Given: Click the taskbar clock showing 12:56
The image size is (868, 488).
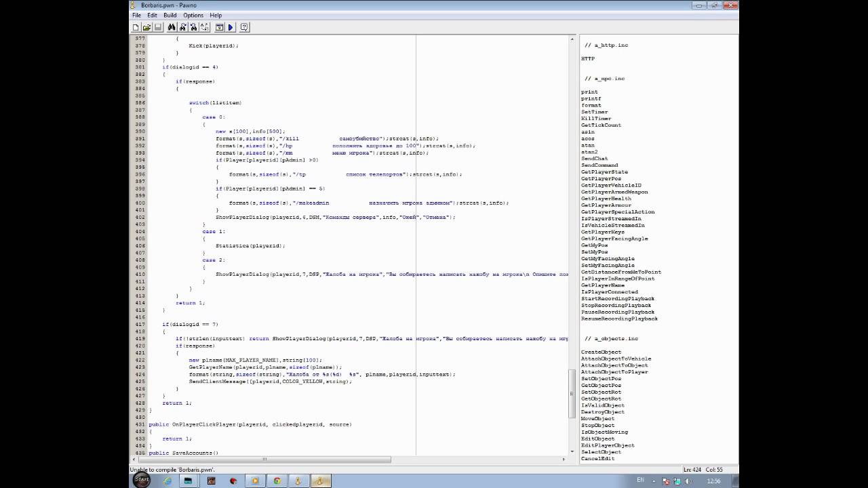Looking at the screenshot, I should pos(713,481).
